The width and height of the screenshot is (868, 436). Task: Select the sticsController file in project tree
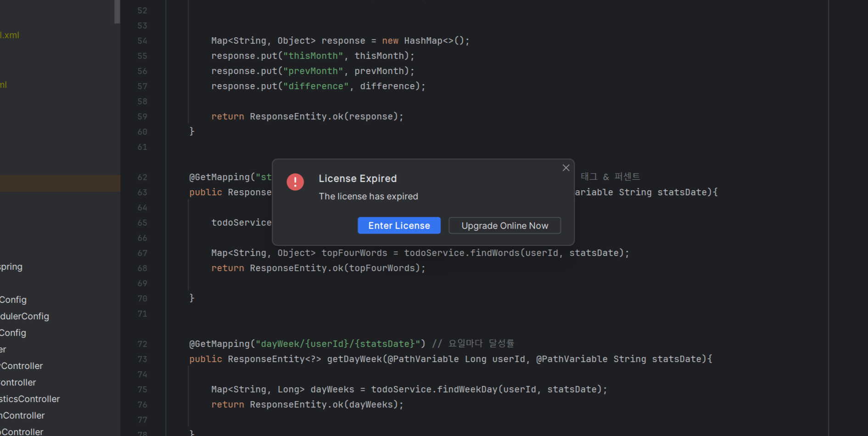(x=30, y=399)
